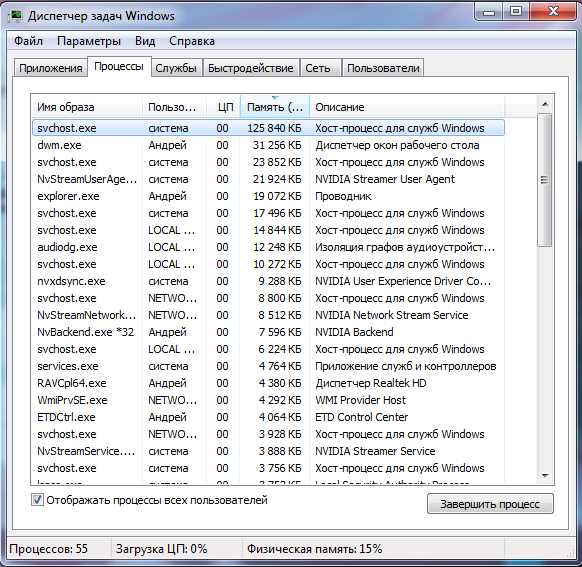This screenshot has height=567, width=582.
Task: Click ETD Control Center description
Action: click(362, 417)
